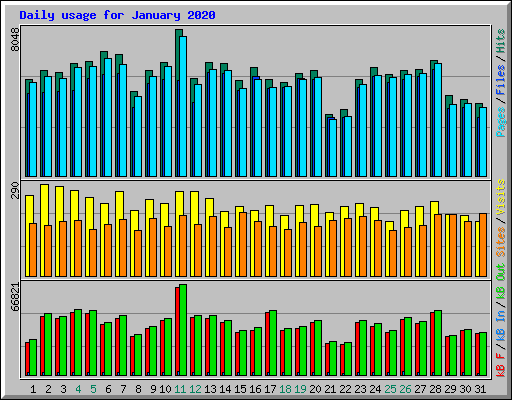Click the tallest cyan Pages bar for day 11
512x400 pixels.
click(x=183, y=106)
